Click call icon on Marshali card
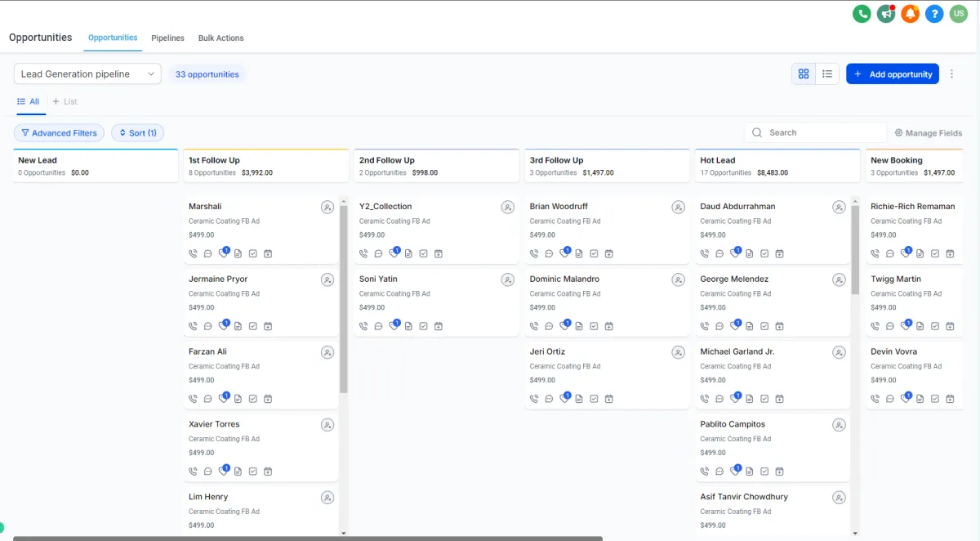Viewport: 980px width, 541px height. point(193,254)
